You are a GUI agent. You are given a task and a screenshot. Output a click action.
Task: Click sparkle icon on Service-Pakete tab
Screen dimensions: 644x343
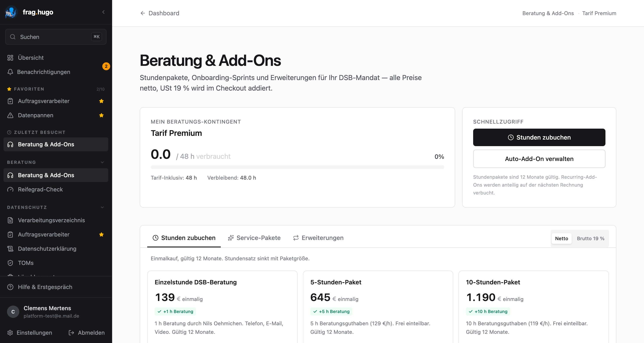pyautogui.click(x=231, y=238)
